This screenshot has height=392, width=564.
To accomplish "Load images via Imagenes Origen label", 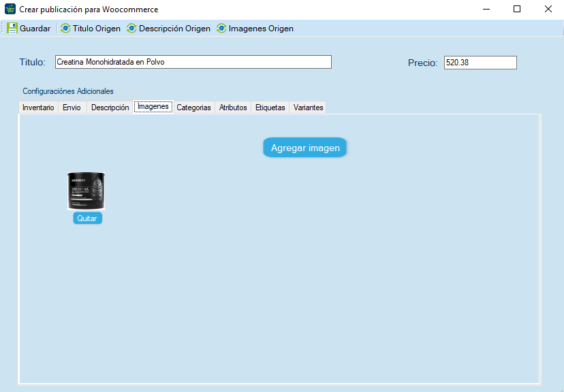I will pos(261,29).
